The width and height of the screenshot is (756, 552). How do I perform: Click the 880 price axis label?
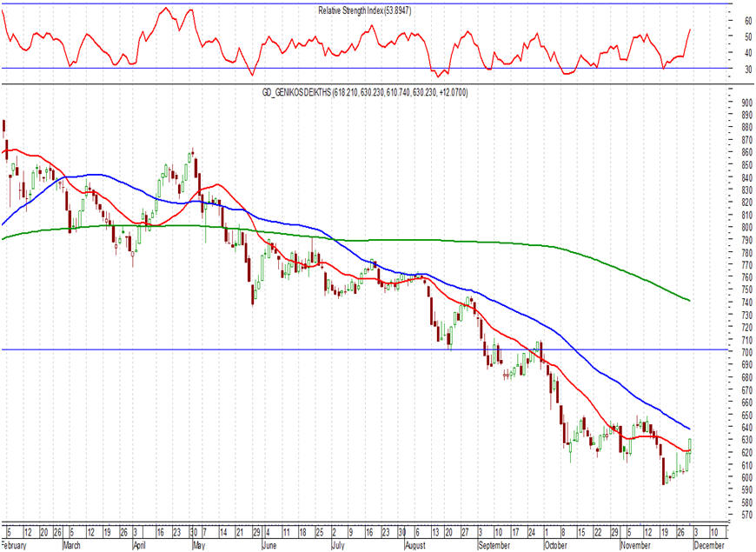(746, 128)
